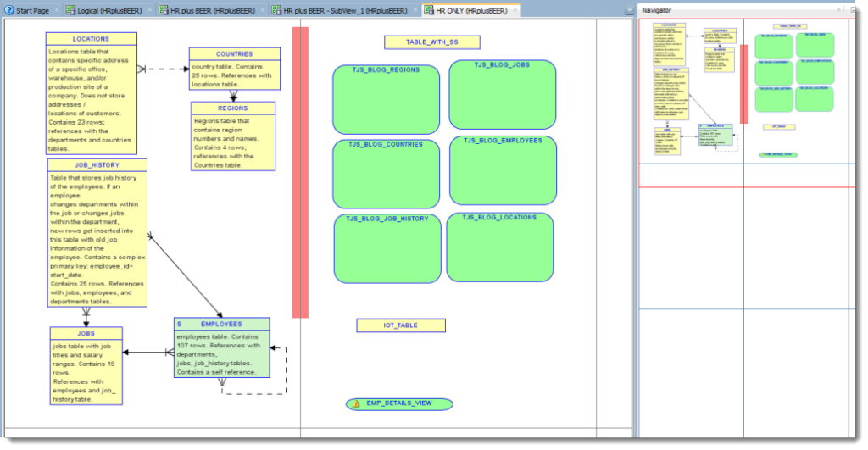Image resolution: width=868 pixels, height=450 pixels.
Task: Click the REGIONS description text
Action: tap(224, 143)
